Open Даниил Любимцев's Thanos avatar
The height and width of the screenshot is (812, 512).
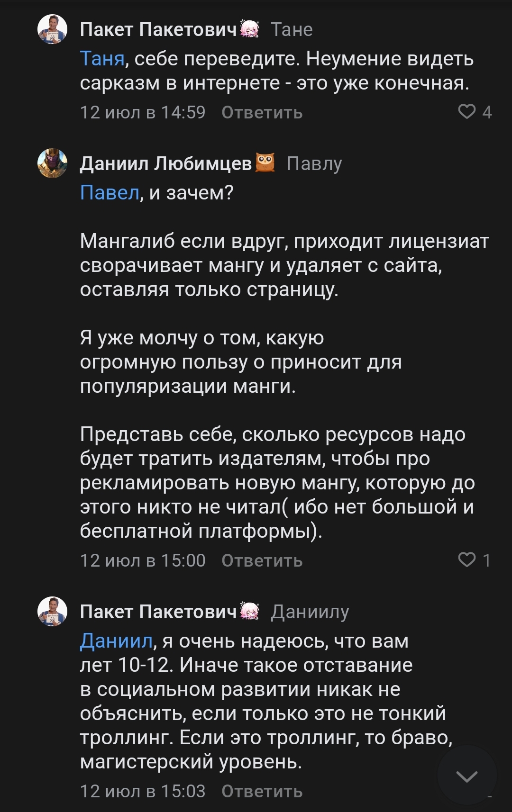tap(52, 163)
